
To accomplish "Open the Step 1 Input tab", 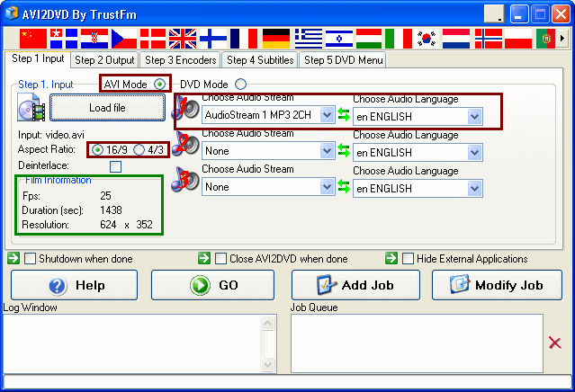I will point(38,58).
